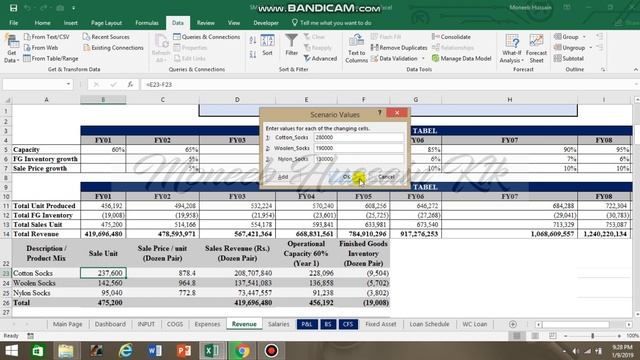The width and height of the screenshot is (640, 360).
Task: Expand the Ungroup dropdown arrow
Action: 591,48
